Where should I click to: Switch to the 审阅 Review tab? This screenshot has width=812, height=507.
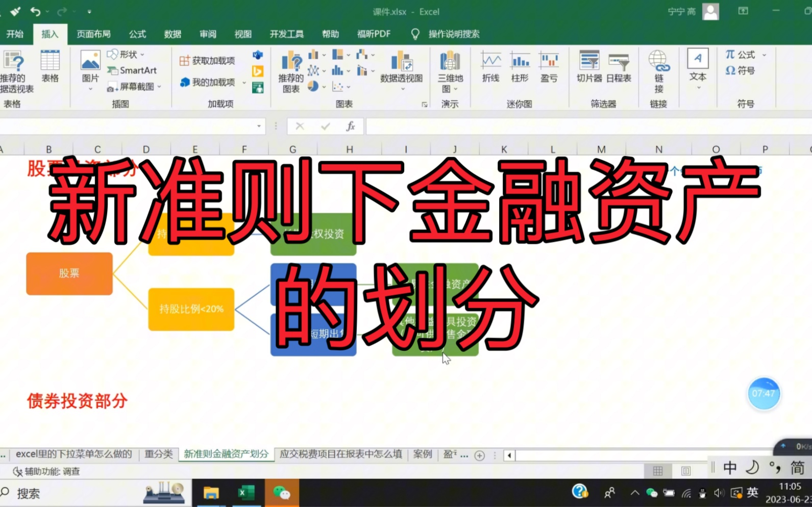[x=208, y=34]
